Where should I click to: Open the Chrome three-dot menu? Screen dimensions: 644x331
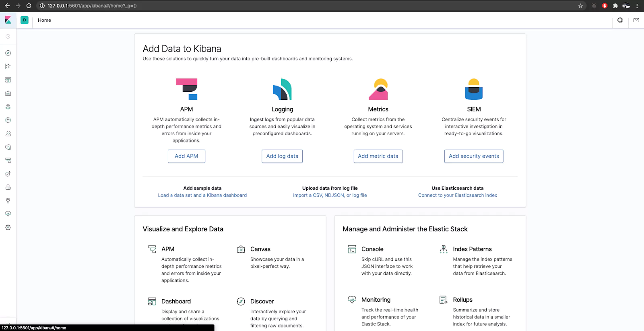click(x=637, y=6)
